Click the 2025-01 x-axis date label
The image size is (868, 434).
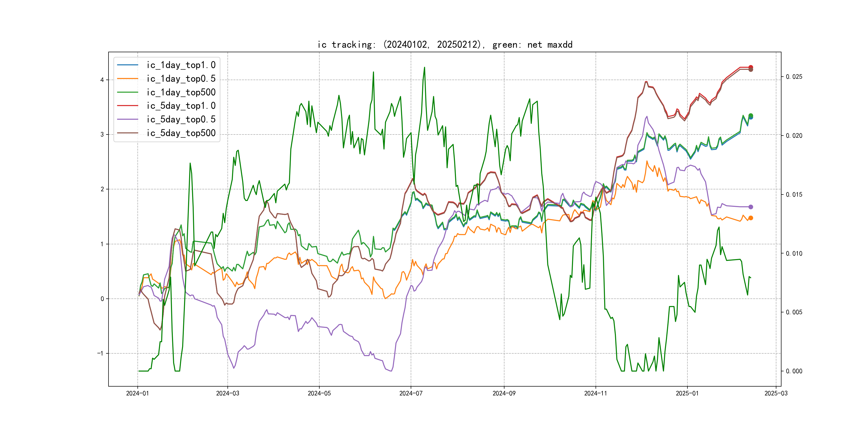[x=687, y=393]
